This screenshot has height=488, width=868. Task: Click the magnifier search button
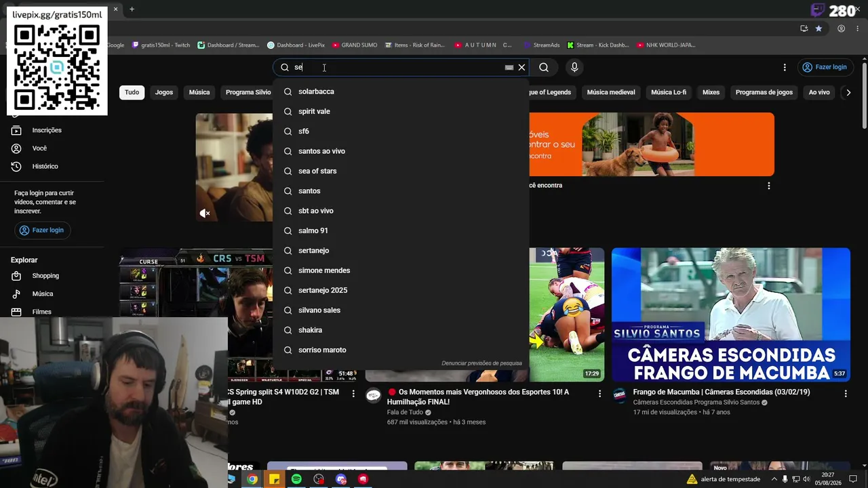(x=544, y=67)
